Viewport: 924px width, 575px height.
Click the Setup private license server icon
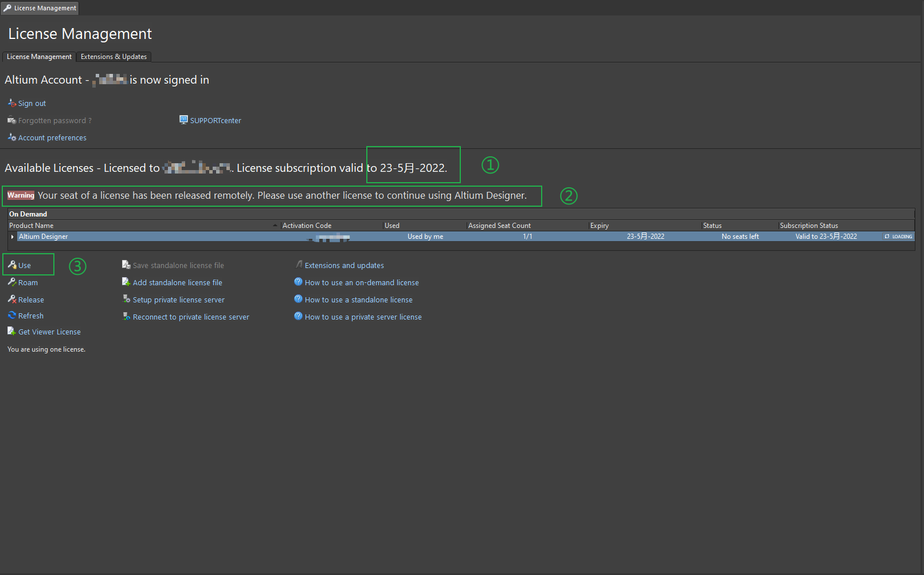tap(126, 299)
